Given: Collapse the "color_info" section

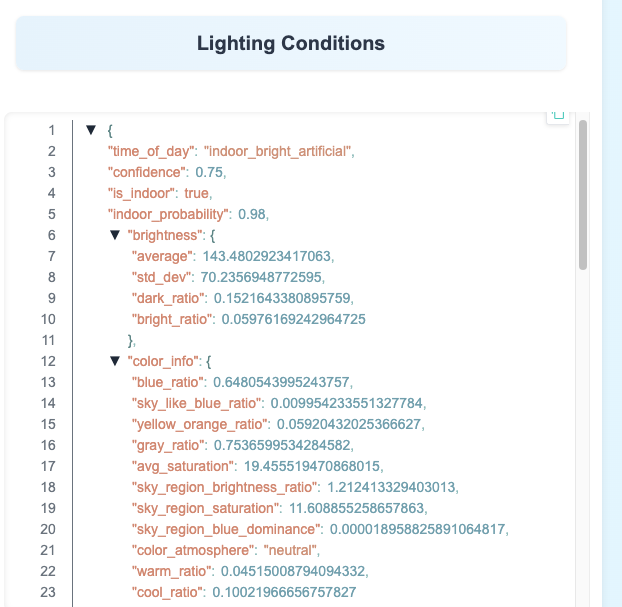Looking at the screenshot, I should pos(115,361).
